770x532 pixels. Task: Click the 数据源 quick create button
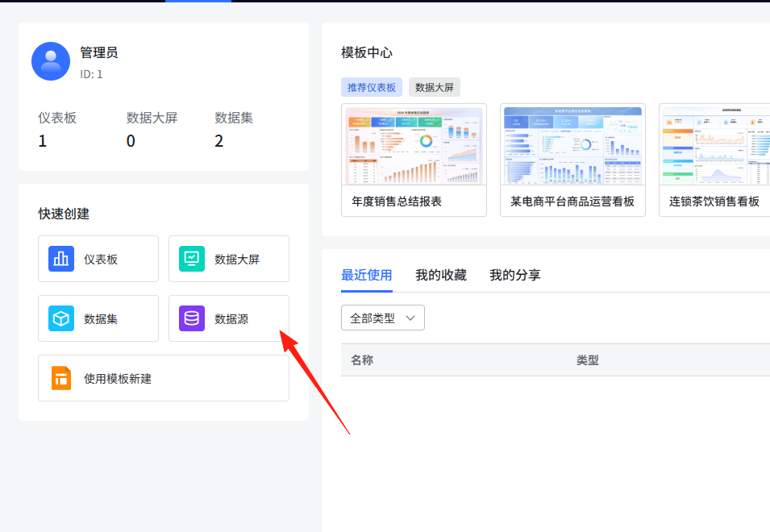pos(229,318)
